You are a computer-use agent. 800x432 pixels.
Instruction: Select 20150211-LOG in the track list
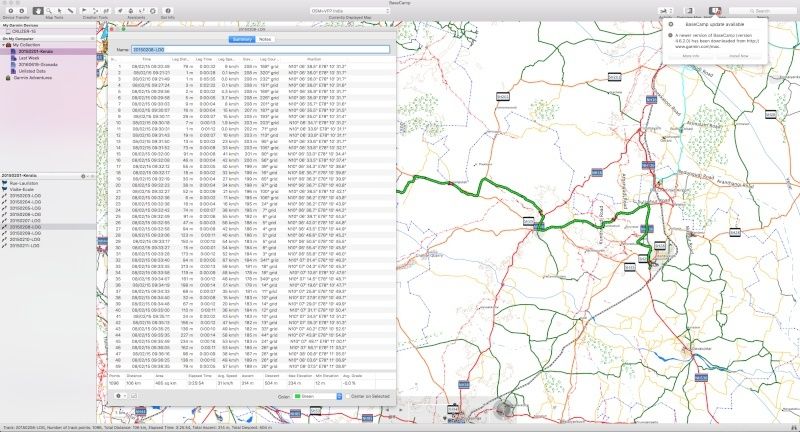tap(25, 245)
